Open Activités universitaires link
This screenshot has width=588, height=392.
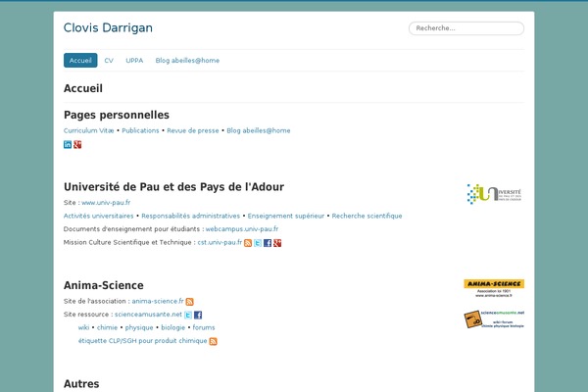click(x=99, y=216)
